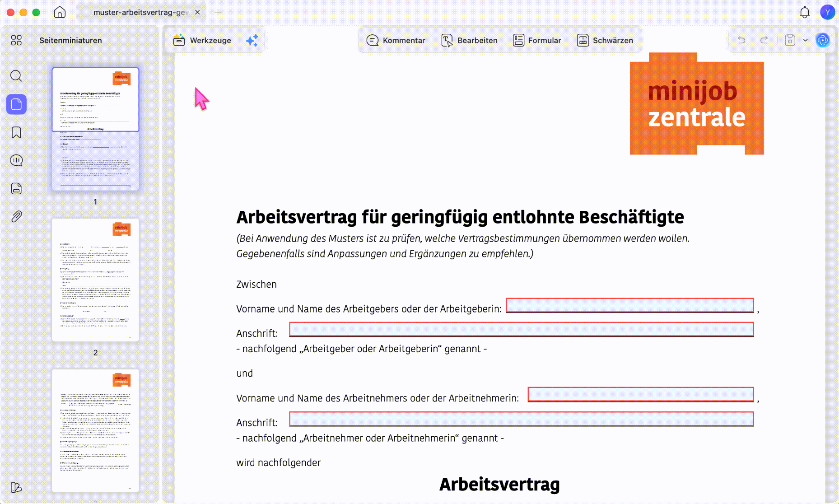Open the home screen icon
Viewport: 839px width, 504px height.
coord(60,12)
